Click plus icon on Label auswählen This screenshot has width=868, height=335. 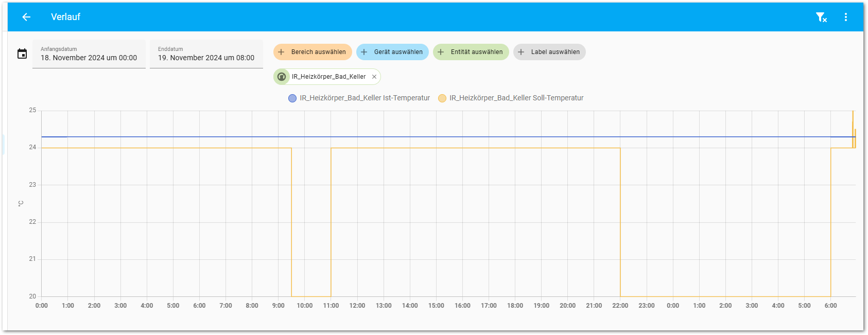pos(521,52)
